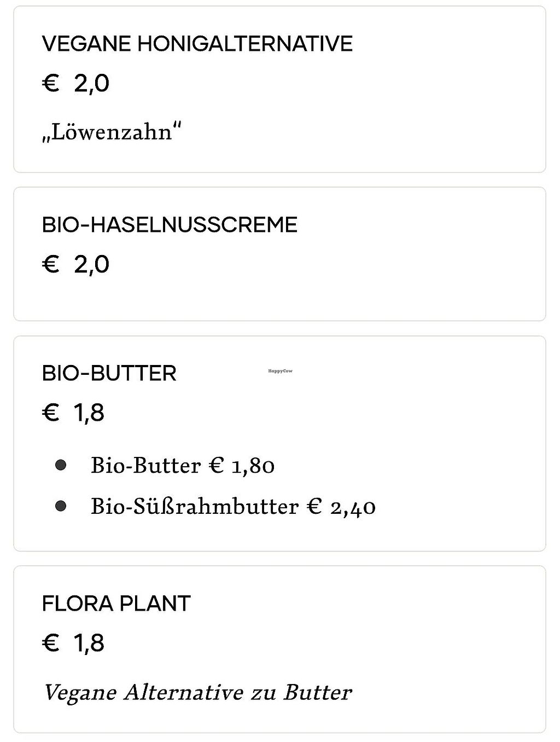Click the bullet before Bio-Süßrahmbutter

pyautogui.click(x=61, y=506)
